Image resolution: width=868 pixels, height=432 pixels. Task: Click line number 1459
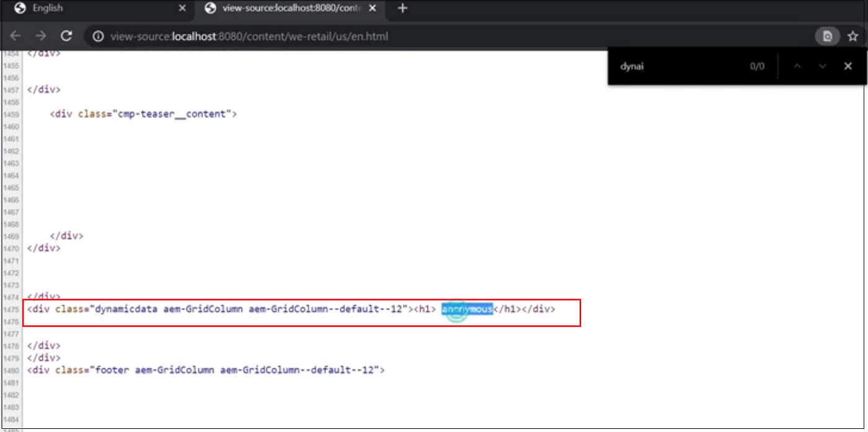point(11,115)
